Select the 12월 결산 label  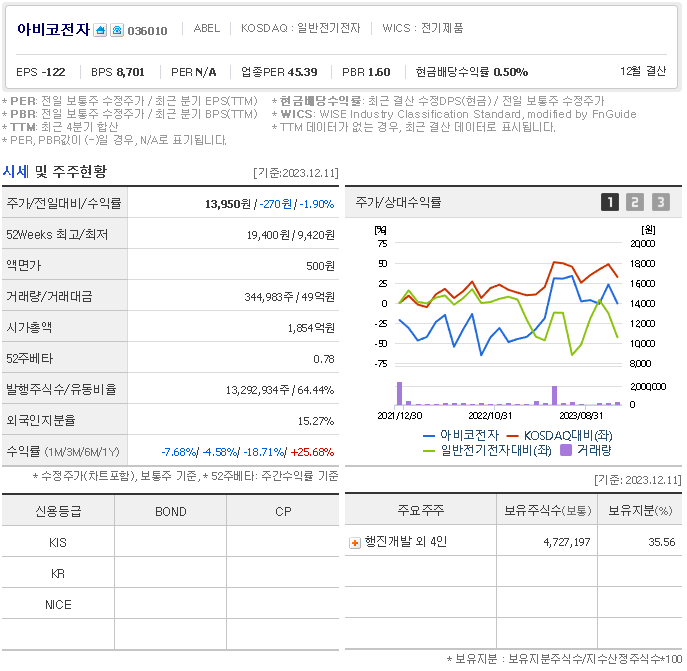pyautogui.click(x=643, y=71)
